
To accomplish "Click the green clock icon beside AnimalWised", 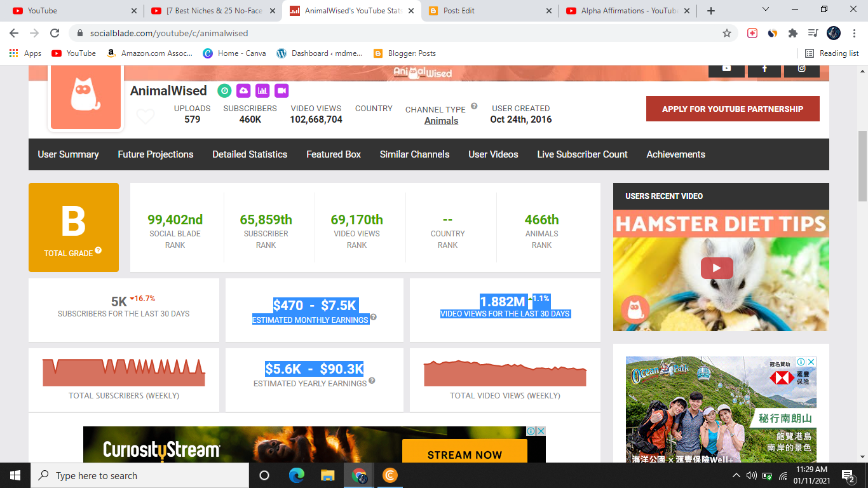I will point(224,90).
